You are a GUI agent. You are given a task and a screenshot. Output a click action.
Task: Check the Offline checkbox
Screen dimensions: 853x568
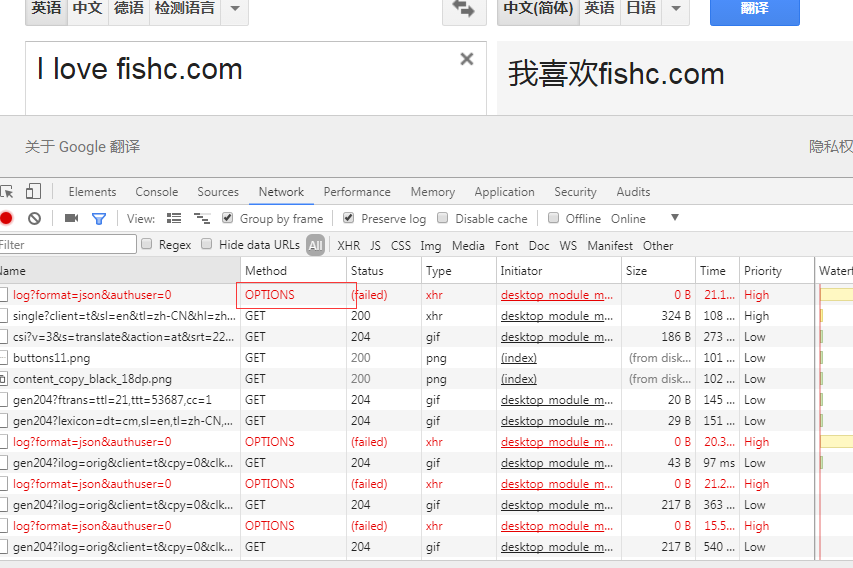coord(553,218)
